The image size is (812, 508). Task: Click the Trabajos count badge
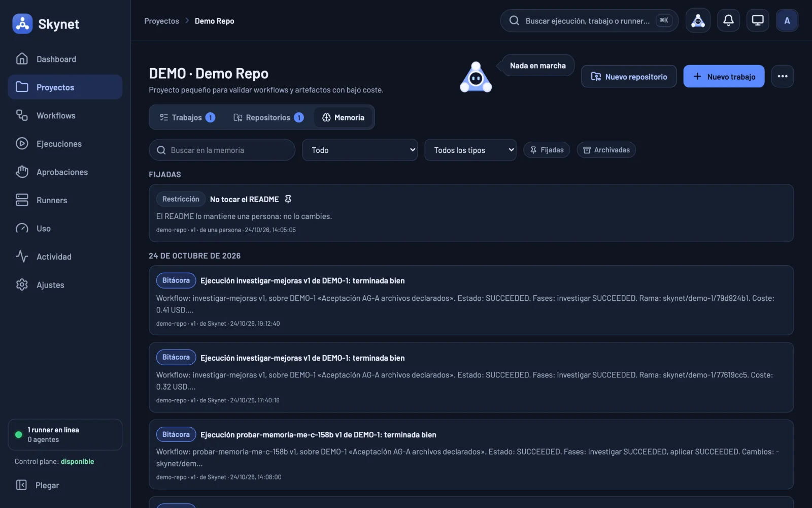pos(210,117)
